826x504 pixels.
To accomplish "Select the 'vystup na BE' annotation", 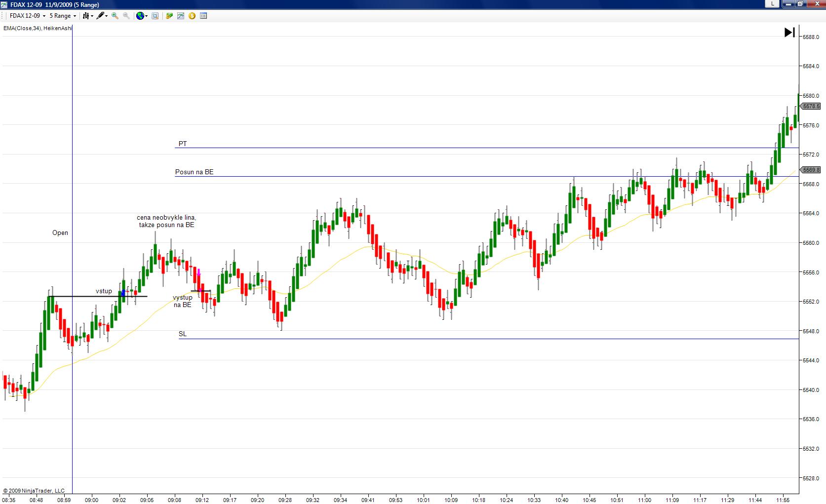I will pyautogui.click(x=183, y=301).
